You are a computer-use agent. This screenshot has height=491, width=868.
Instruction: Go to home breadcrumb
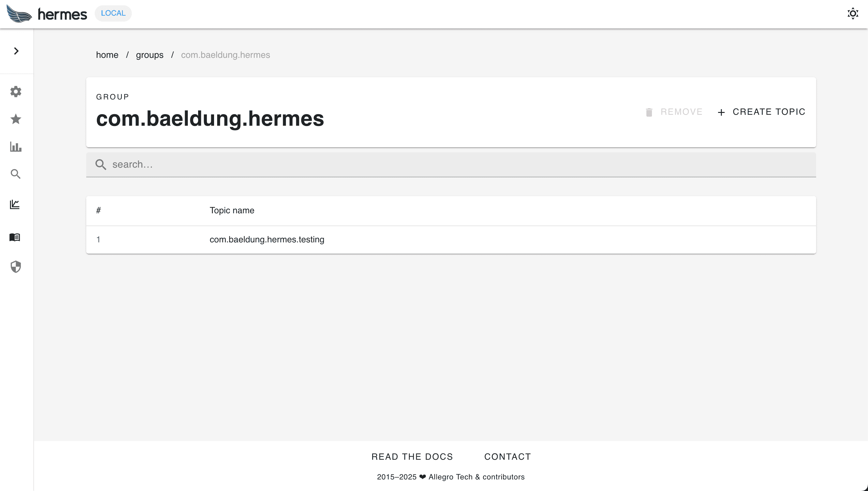click(107, 55)
